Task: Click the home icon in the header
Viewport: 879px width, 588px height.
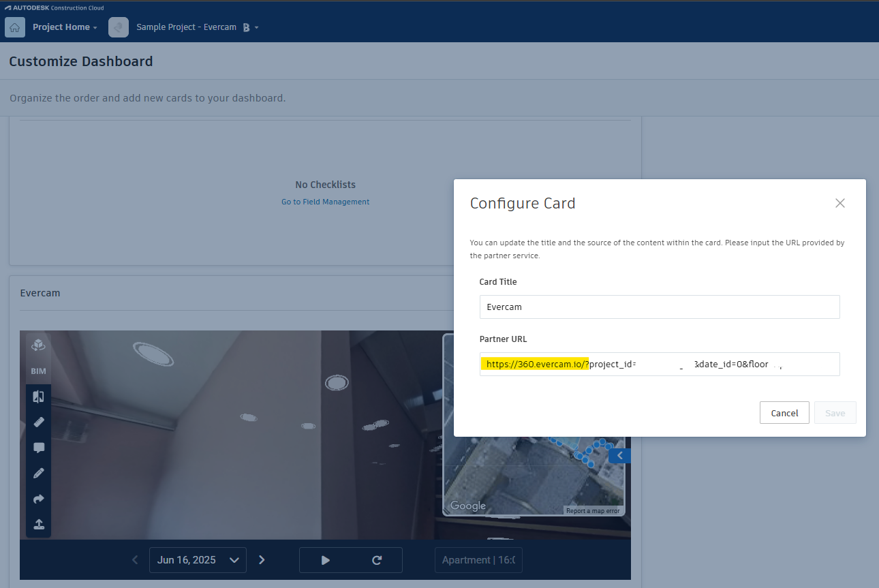Action: click(14, 27)
